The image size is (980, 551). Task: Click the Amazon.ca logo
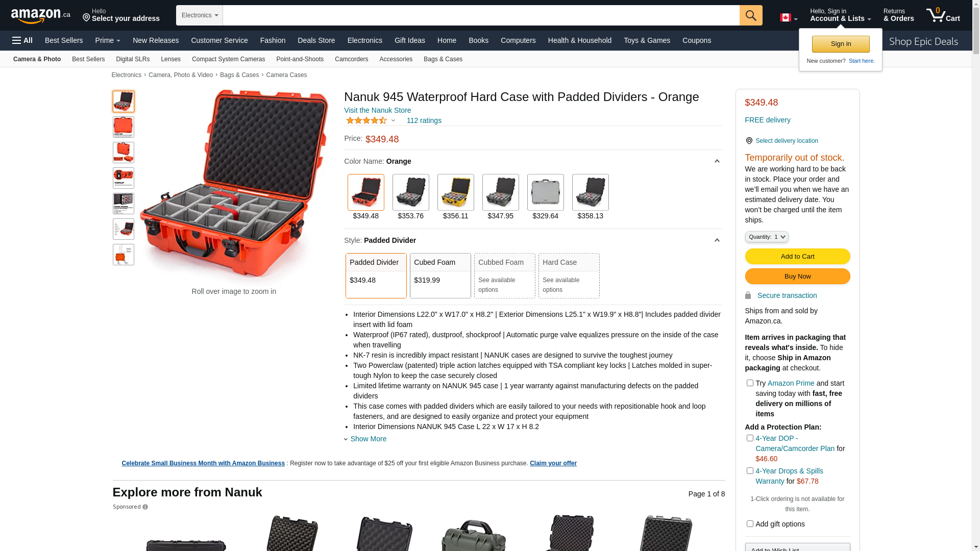(41, 16)
